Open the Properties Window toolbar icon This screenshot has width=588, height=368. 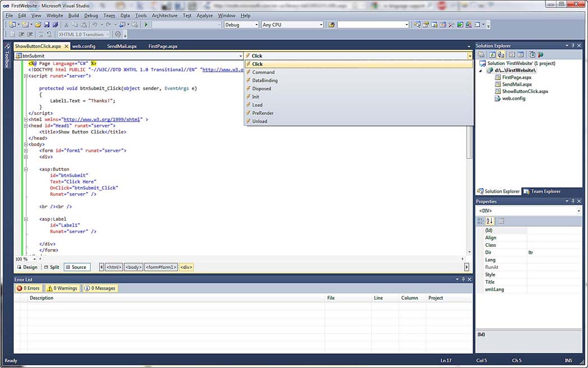(426, 25)
